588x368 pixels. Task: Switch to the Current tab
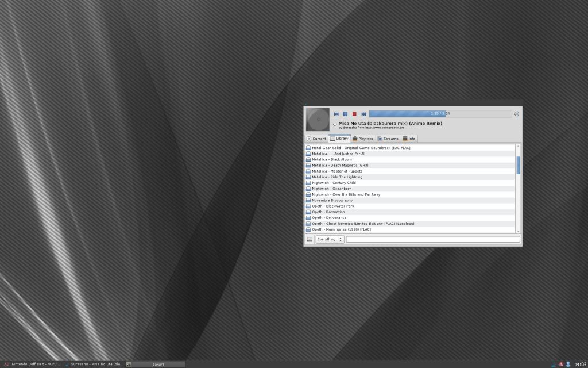(316, 139)
